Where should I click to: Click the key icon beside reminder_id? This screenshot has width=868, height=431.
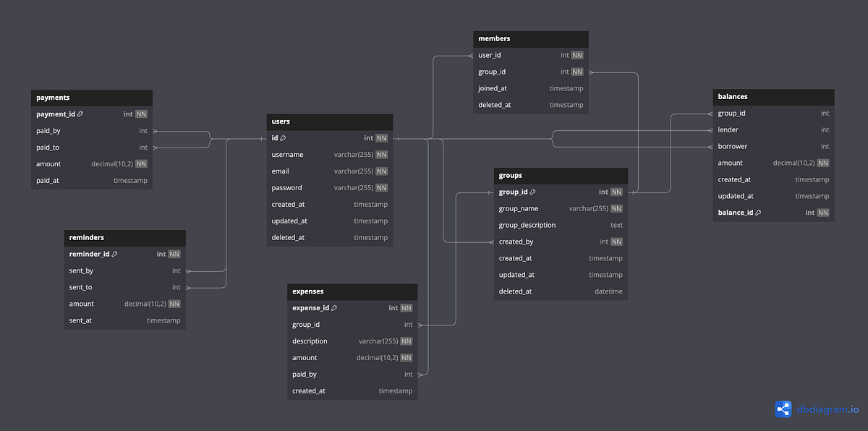tap(115, 254)
